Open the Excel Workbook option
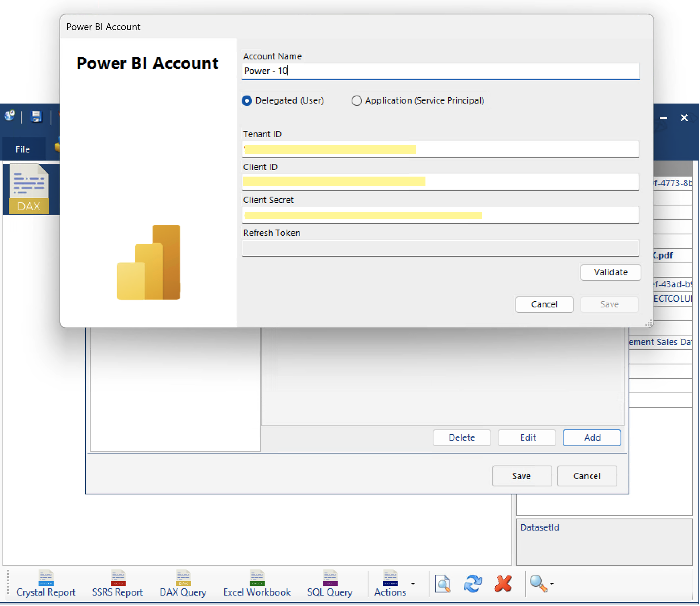This screenshot has width=700, height=606. tap(257, 584)
